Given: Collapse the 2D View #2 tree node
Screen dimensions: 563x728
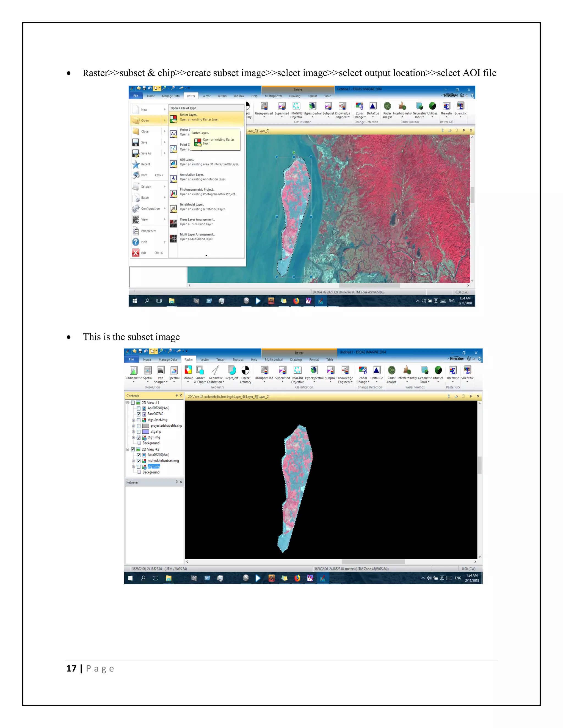Looking at the screenshot, I should coord(128,449).
